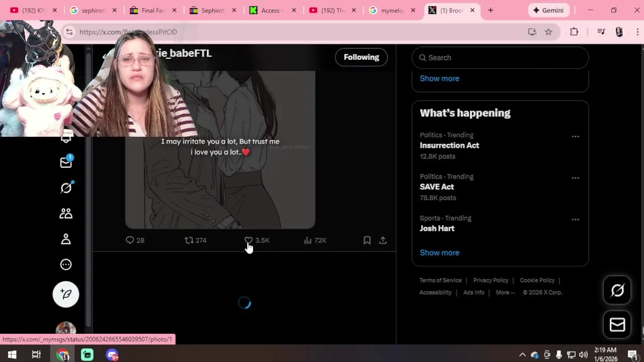Show hidden system tray icons
The width and height of the screenshot is (644, 362).
pos(522,355)
